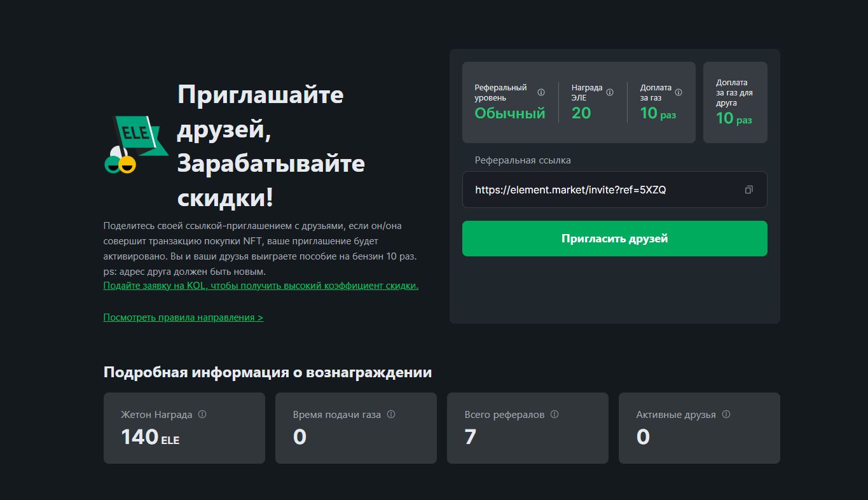Click the Пригласить друзей button
Viewport: 868px width, 500px height.
coord(614,239)
